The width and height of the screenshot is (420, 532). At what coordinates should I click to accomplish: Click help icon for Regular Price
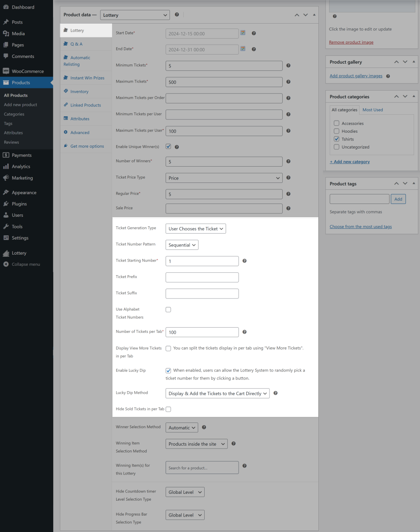pos(288,194)
